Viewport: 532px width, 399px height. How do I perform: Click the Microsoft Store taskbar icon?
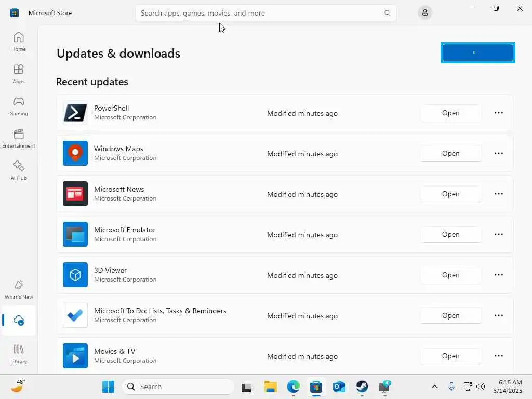[x=316, y=387]
